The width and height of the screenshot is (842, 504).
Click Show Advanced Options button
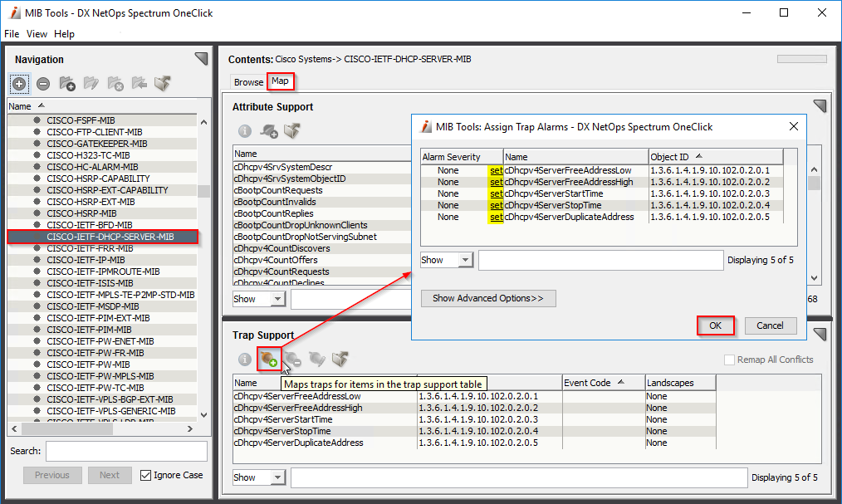point(488,298)
